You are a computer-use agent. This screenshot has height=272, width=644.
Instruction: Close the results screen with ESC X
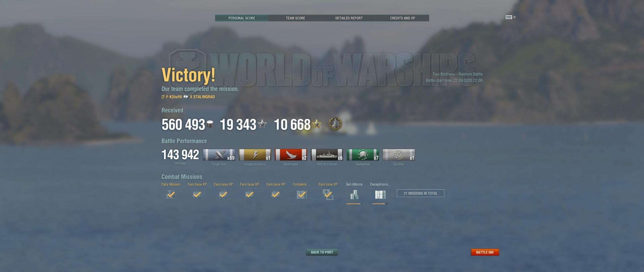click(511, 17)
